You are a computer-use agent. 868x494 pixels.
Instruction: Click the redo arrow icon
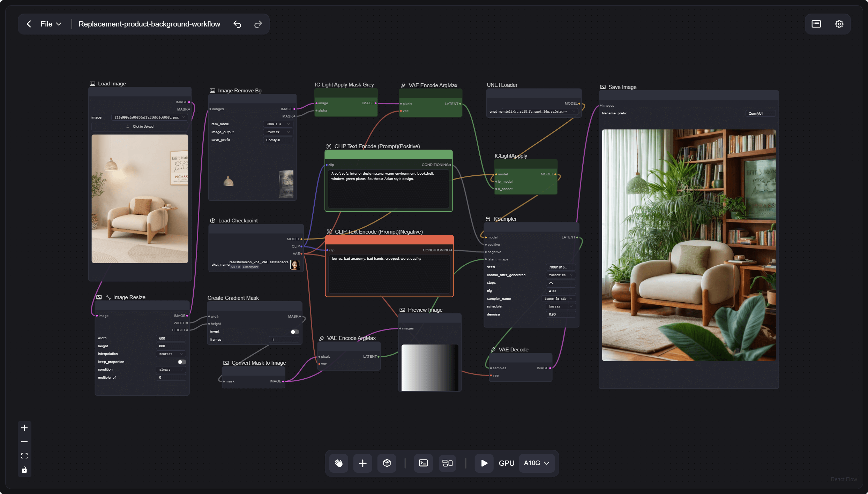[x=258, y=24]
